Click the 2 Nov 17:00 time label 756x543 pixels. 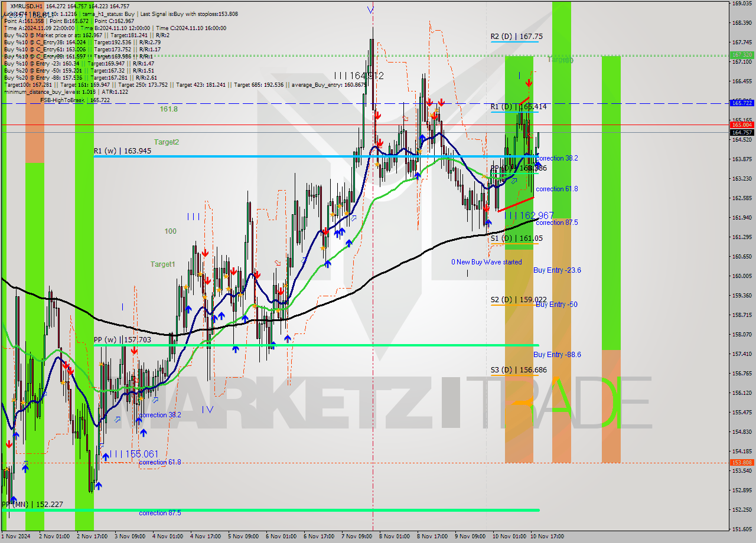point(92,537)
